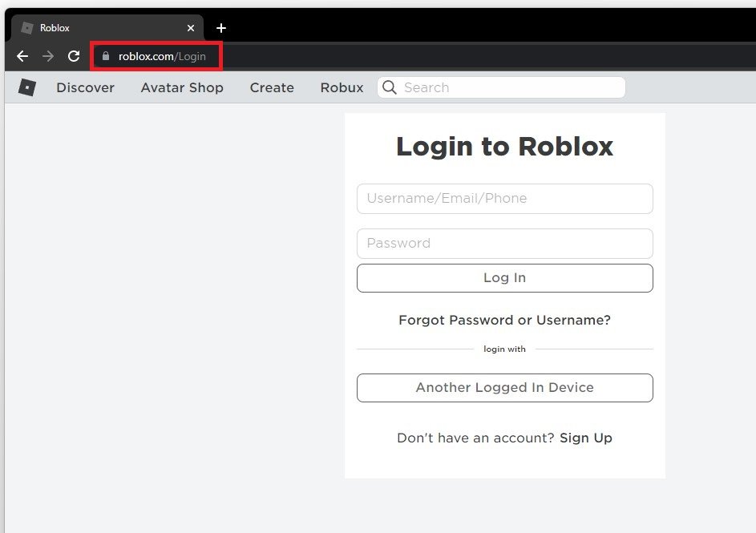Focus the Password field
This screenshot has width=756, height=533.
pyautogui.click(x=505, y=244)
